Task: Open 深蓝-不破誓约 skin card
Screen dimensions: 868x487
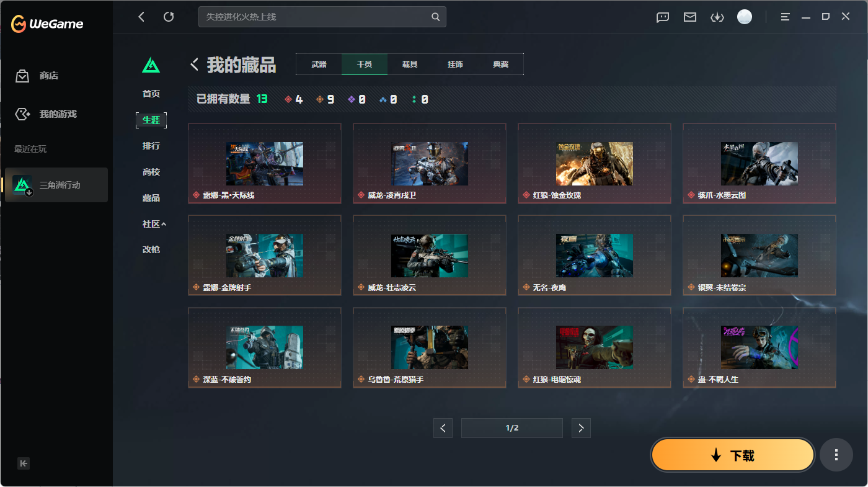Action: (265, 347)
